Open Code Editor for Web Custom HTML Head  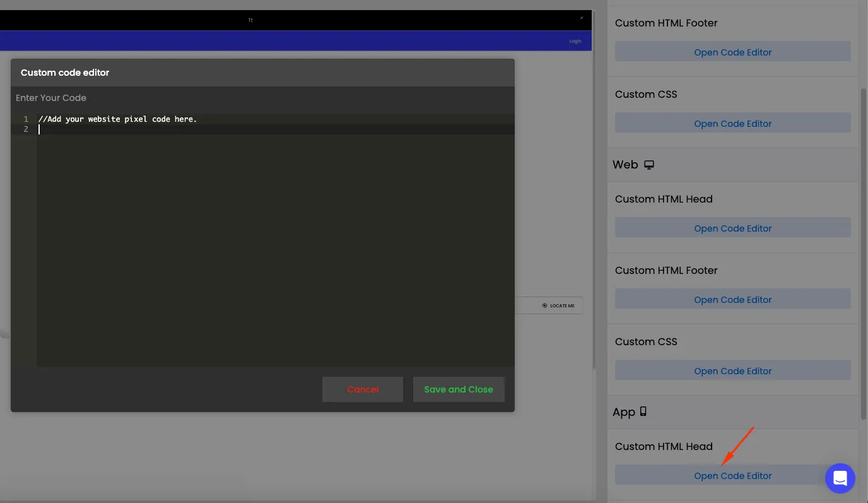[x=733, y=228]
